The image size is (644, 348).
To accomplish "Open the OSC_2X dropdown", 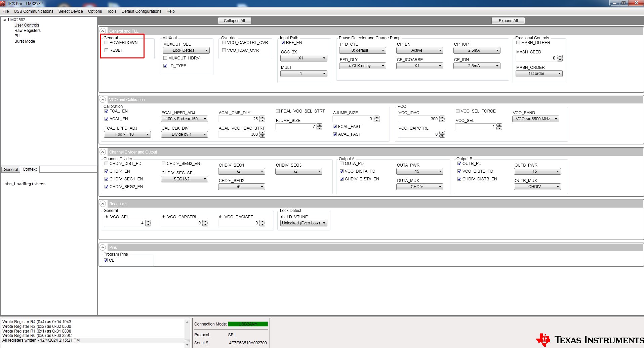I will point(304,58).
